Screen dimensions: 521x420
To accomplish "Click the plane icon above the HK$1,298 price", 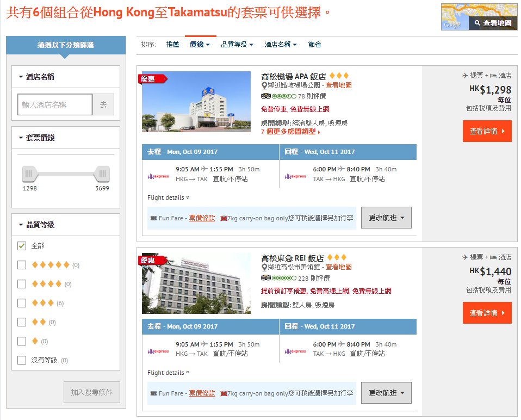I will tap(465, 76).
